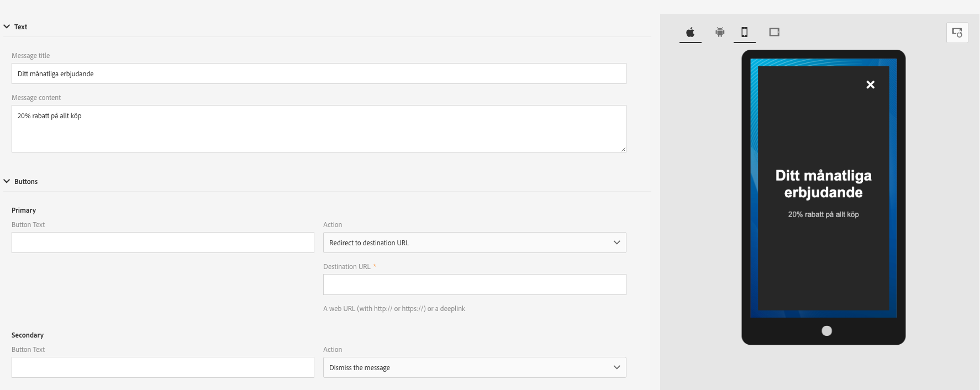Screen dimensions: 980x390
Task: Select the tablet device preview
Action: click(774, 33)
